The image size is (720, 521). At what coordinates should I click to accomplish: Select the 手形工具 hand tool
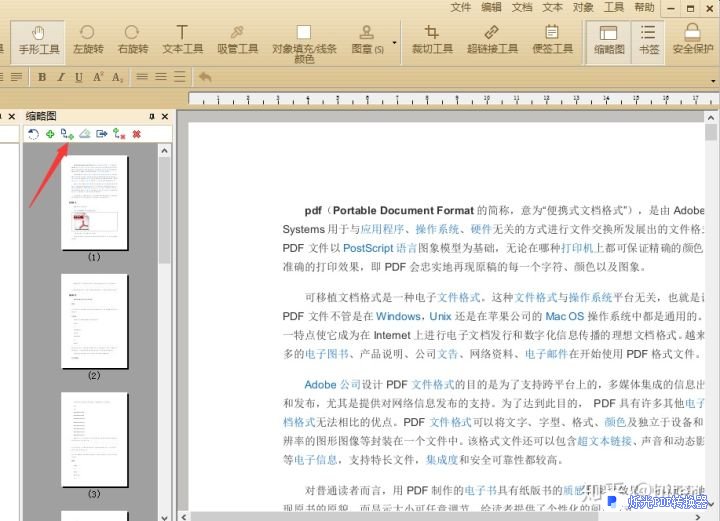pyautogui.click(x=38, y=41)
